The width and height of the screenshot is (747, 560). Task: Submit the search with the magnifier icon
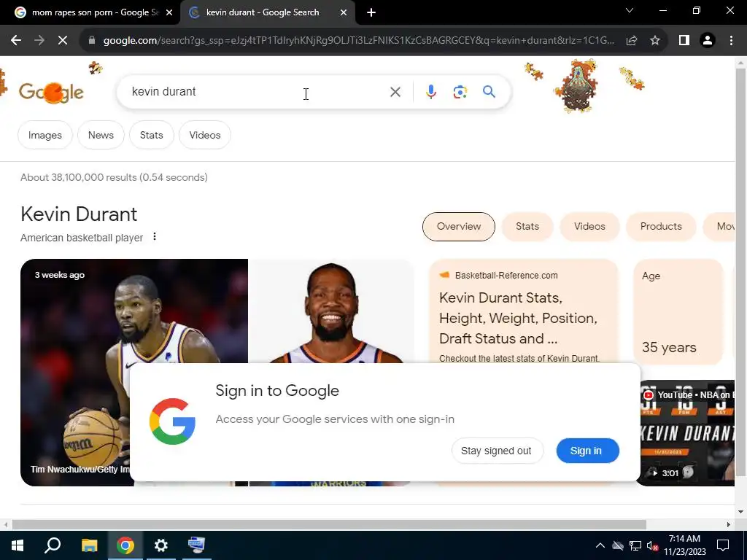click(x=489, y=91)
